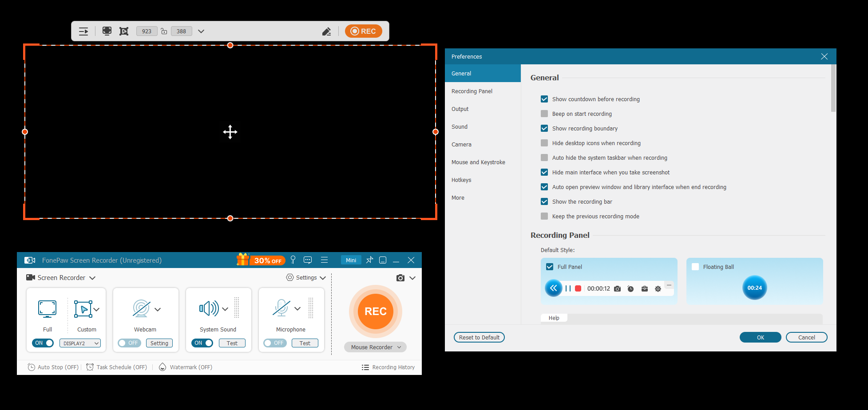
Task: Select full screen icon in floating toolbar
Action: coord(107,31)
